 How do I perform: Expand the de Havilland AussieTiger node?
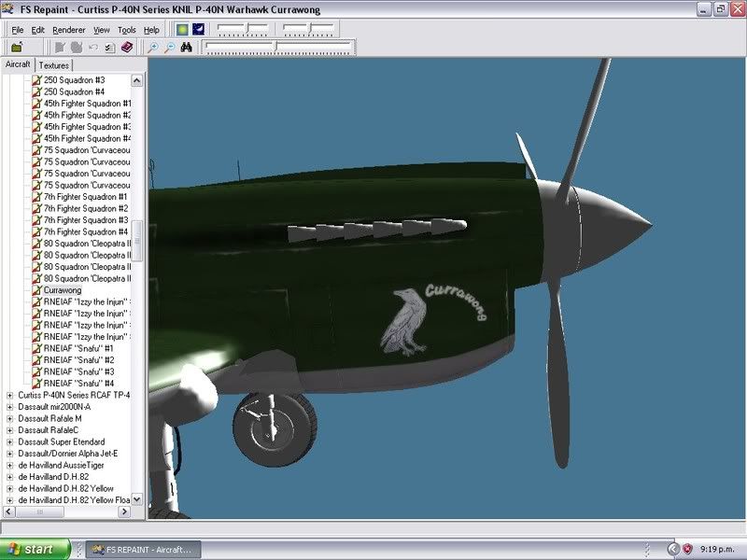pyautogui.click(x=9, y=465)
